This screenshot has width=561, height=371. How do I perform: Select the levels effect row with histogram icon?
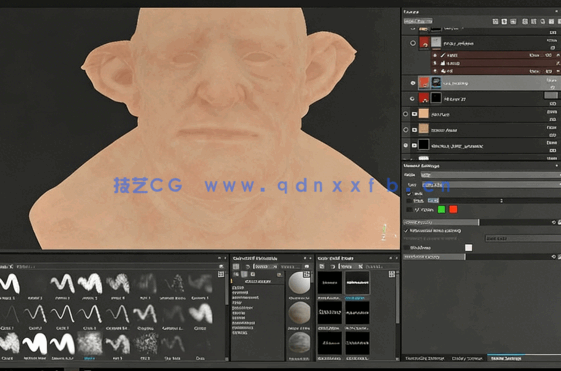pyautogui.click(x=495, y=63)
